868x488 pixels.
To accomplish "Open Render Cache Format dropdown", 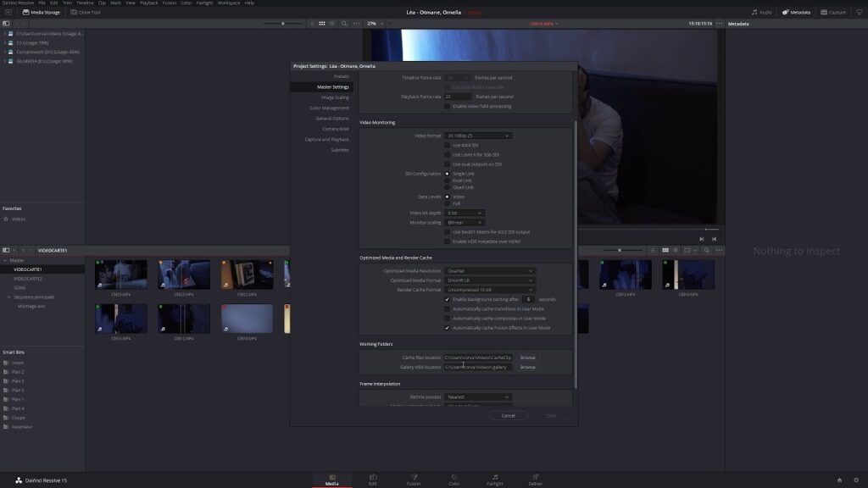I will click(x=489, y=290).
